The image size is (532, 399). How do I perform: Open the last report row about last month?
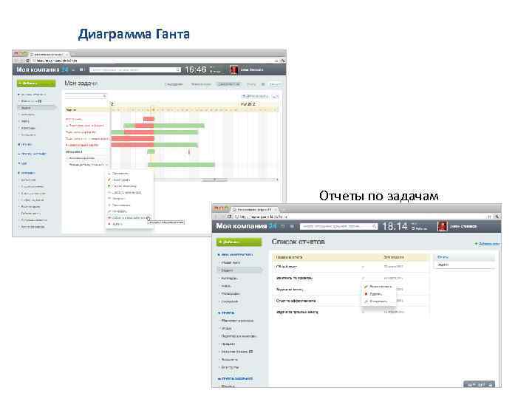coord(297,312)
